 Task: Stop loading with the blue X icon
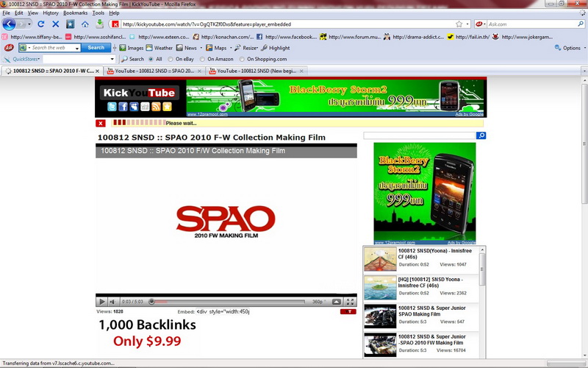pyautogui.click(x=56, y=24)
